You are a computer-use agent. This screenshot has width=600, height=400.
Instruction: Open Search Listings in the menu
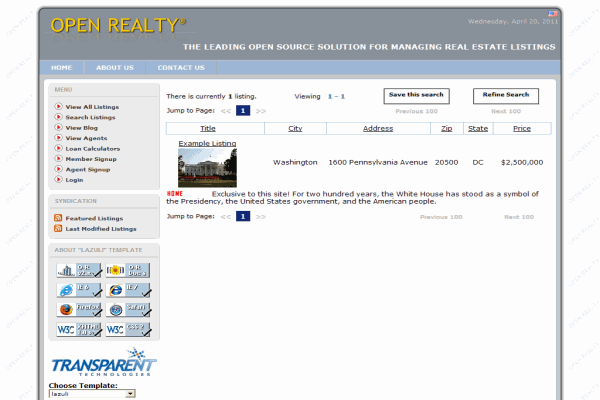pos(90,117)
